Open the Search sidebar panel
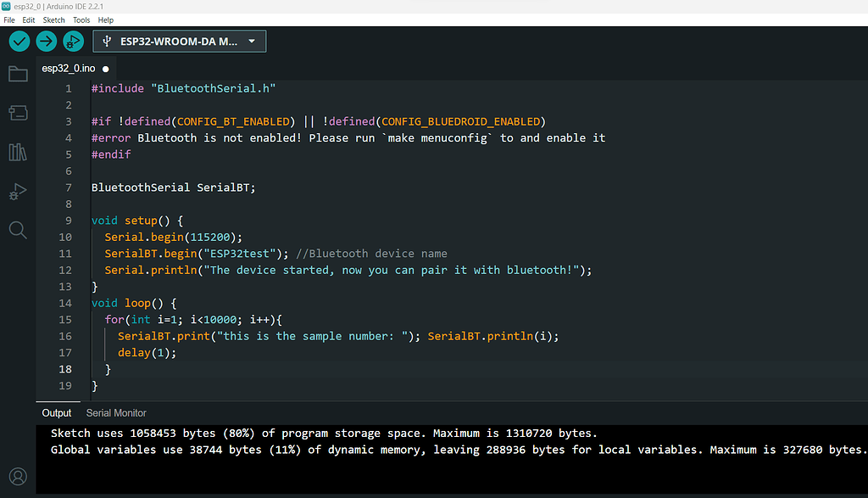The height and width of the screenshot is (498, 868). 18,230
